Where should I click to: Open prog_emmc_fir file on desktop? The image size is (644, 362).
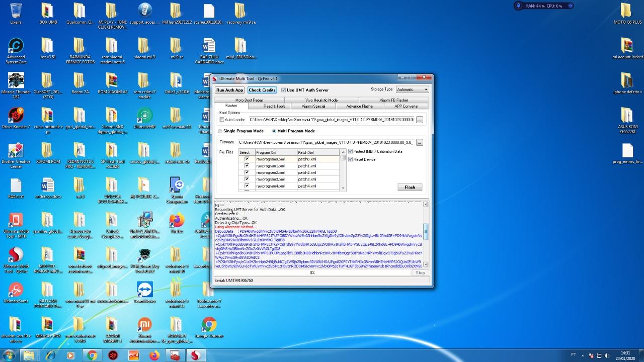point(627,153)
